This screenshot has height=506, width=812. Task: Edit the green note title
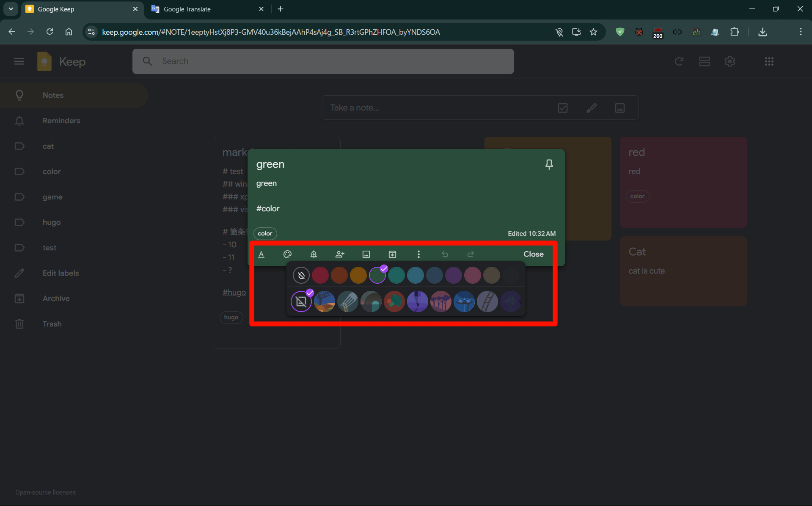point(270,164)
